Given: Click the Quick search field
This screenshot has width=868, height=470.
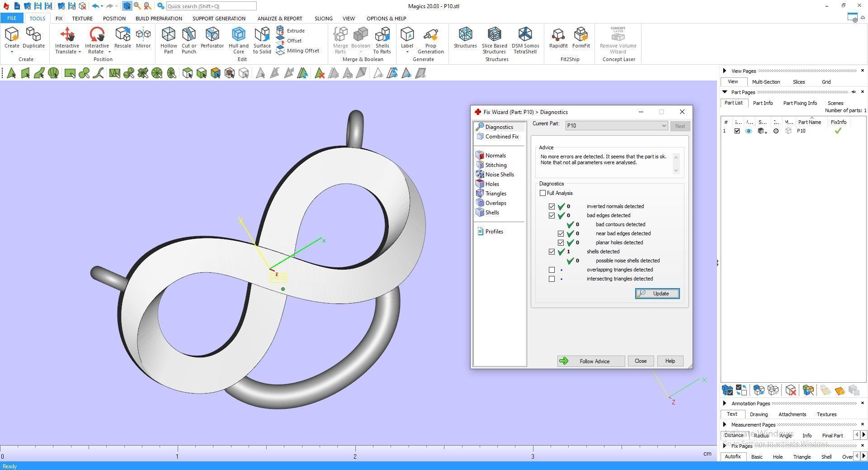Looking at the screenshot, I should point(211,6).
